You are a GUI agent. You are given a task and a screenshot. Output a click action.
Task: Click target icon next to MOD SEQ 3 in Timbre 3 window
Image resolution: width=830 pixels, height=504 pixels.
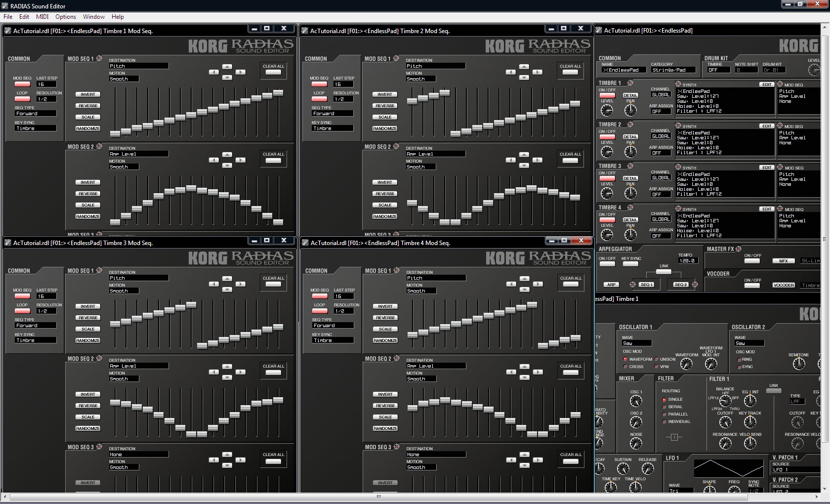coord(99,447)
